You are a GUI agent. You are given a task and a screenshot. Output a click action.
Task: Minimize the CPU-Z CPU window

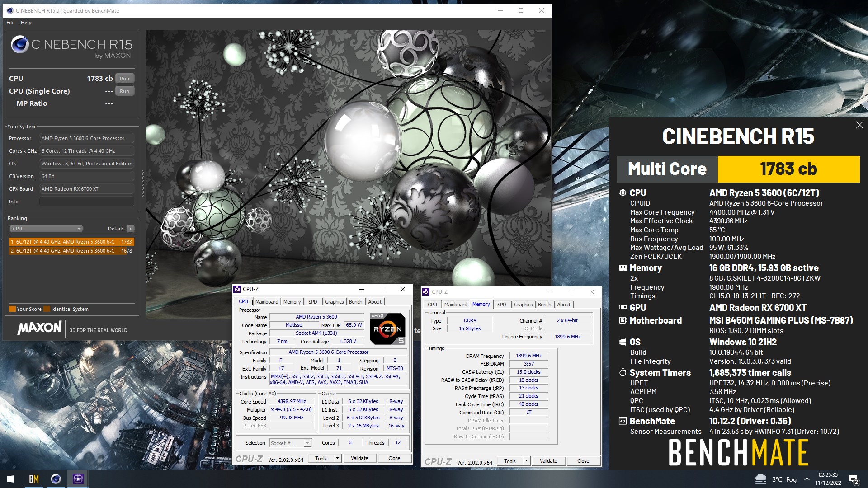[x=362, y=289]
